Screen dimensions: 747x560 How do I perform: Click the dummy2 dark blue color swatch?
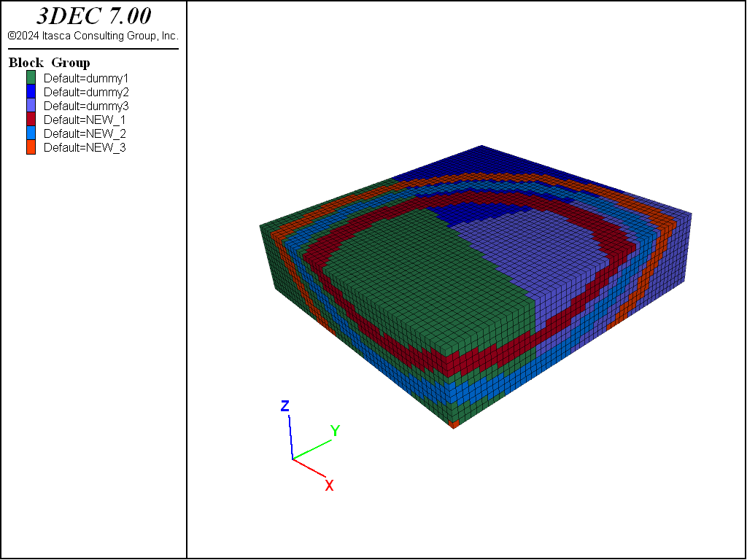coord(31,91)
